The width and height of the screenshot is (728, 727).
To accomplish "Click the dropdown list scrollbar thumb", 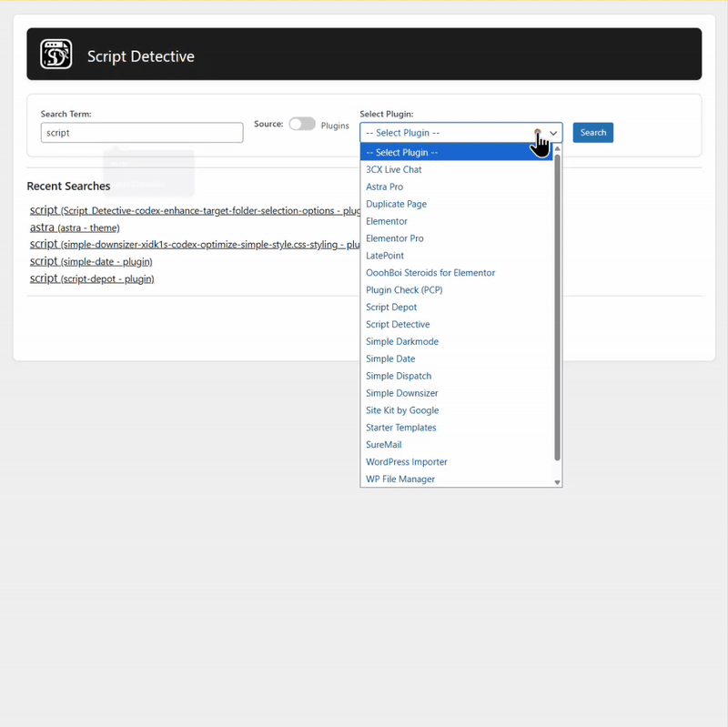I will click(557, 308).
